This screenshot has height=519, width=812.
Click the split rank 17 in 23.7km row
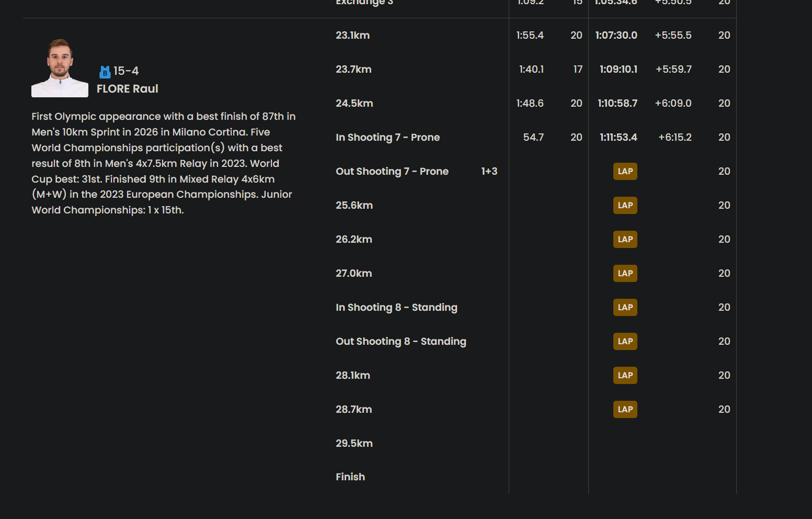click(578, 70)
